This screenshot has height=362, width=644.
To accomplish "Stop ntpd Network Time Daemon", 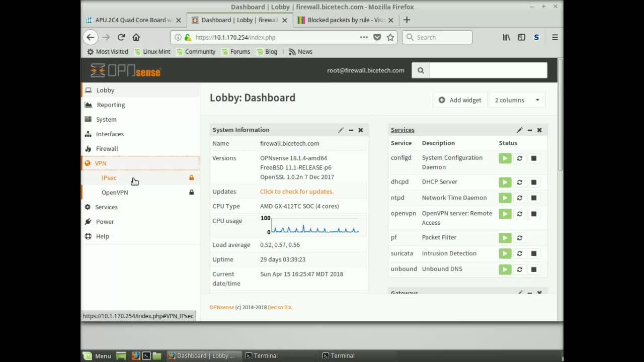I will 534,198.
